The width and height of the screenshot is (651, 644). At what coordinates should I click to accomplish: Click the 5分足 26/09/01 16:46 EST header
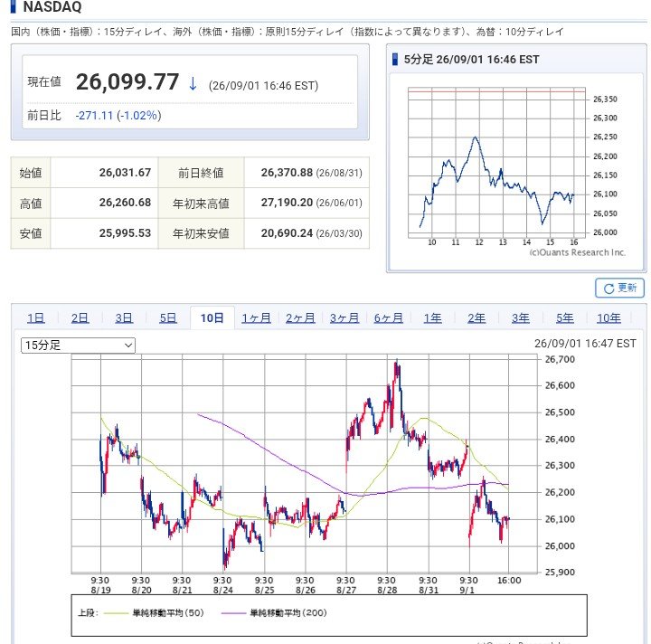(x=471, y=60)
